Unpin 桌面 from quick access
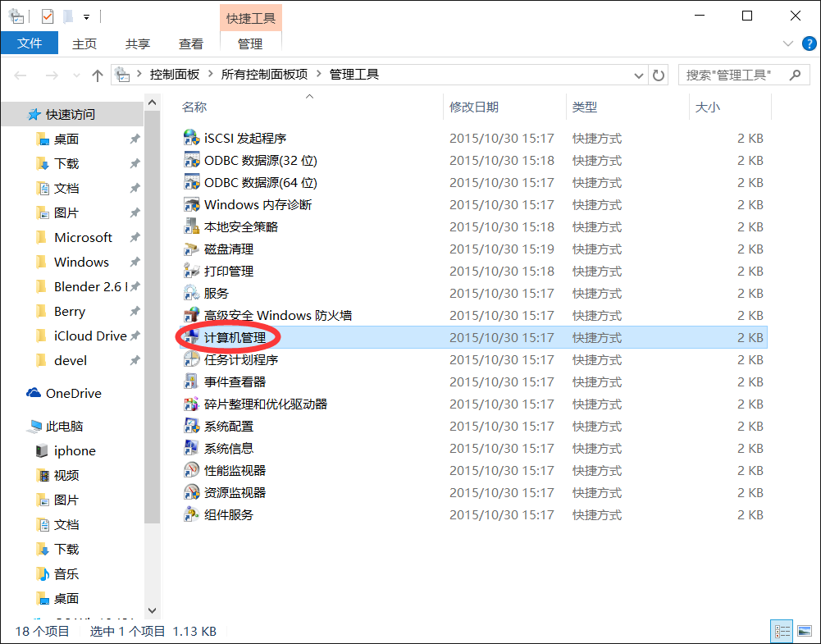821x644 pixels. 135,139
